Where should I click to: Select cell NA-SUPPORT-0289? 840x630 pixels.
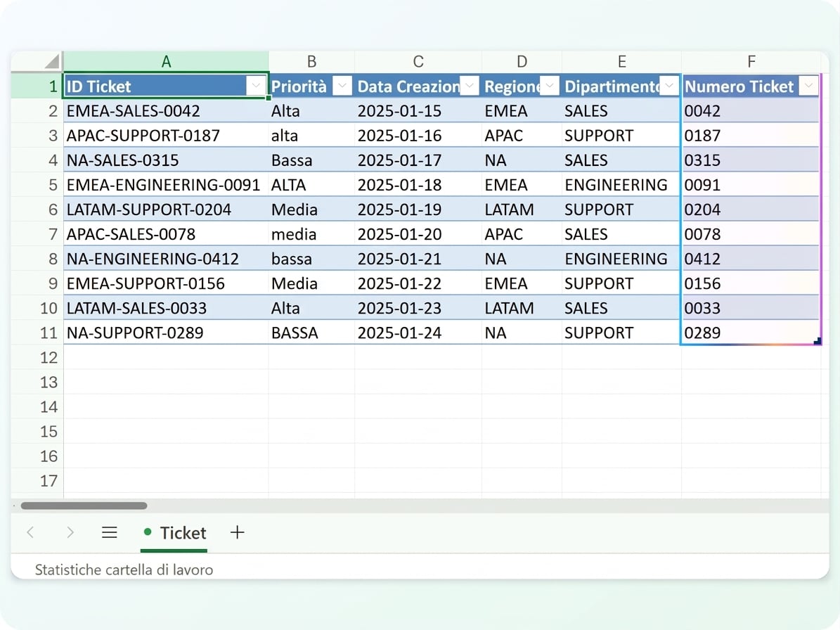166,333
